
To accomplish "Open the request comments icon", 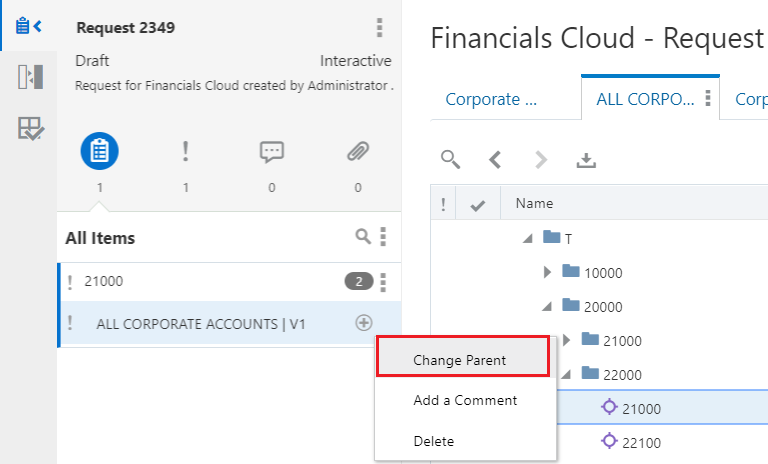I will [x=271, y=151].
